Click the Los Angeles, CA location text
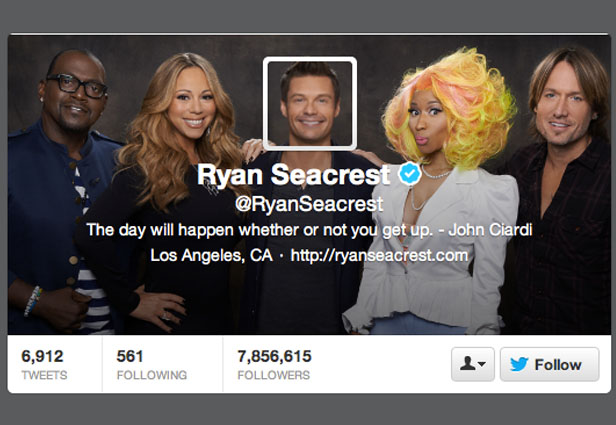 (x=211, y=255)
